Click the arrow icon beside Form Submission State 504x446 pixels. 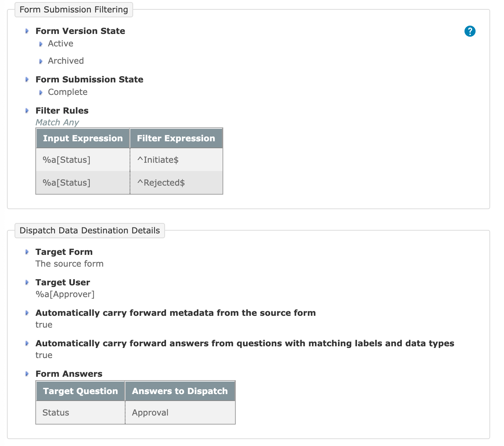tap(27, 80)
